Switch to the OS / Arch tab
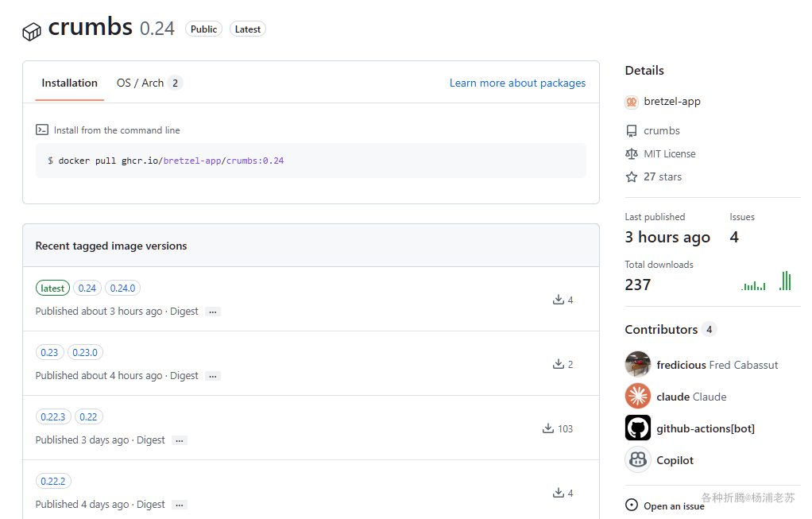812x519 pixels. [x=149, y=83]
